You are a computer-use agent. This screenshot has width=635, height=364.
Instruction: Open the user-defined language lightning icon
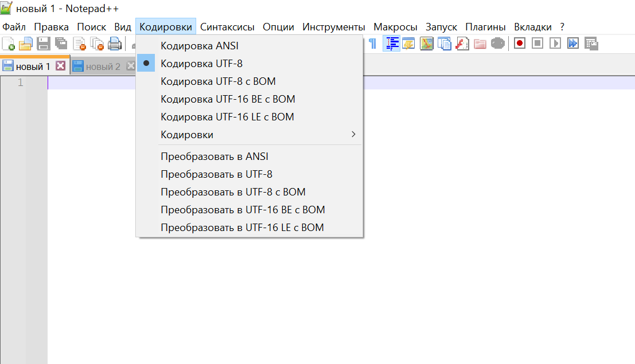[408, 44]
